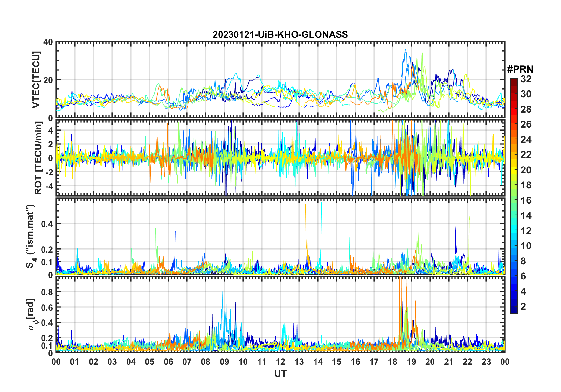Click the PRN colorbar strip
561x392 pixels.
tap(514, 196)
